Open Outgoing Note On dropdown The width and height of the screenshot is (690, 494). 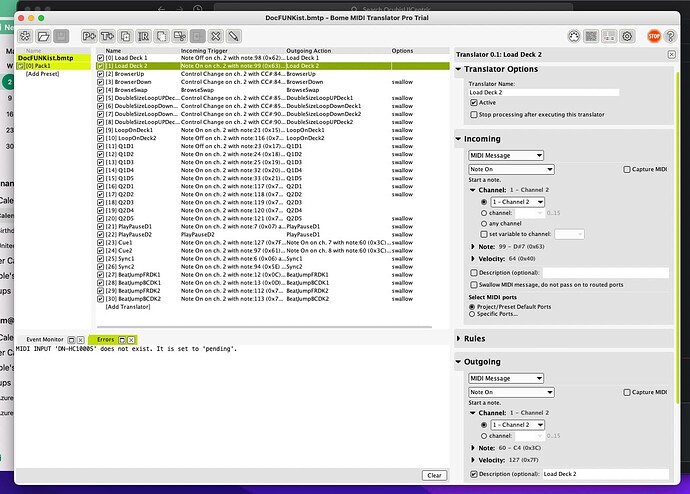coord(511,392)
